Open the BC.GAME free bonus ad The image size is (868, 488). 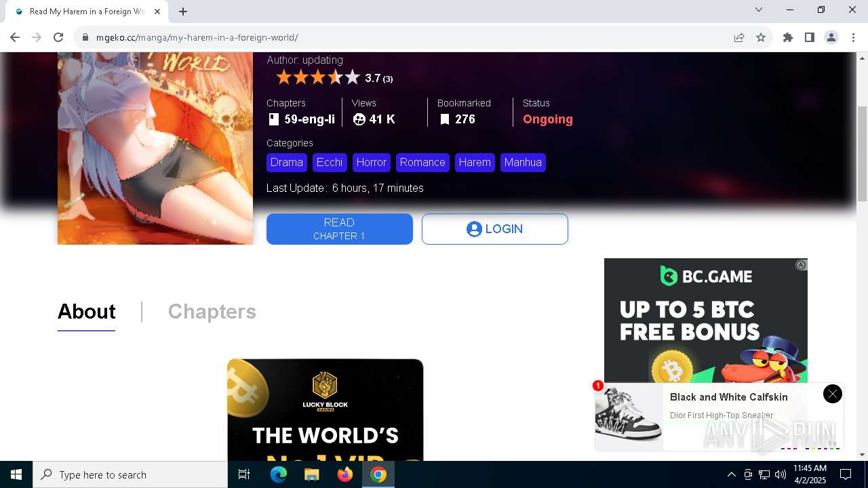[706, 320]
